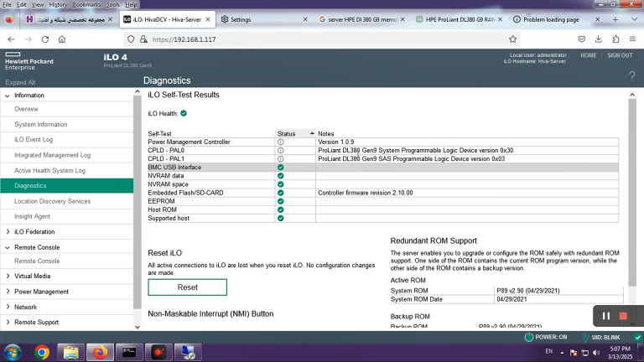Click the CPLD - PAL1 info status icon
The width and height of the screenshot is (644, 362).
click(x=281, y=159)
